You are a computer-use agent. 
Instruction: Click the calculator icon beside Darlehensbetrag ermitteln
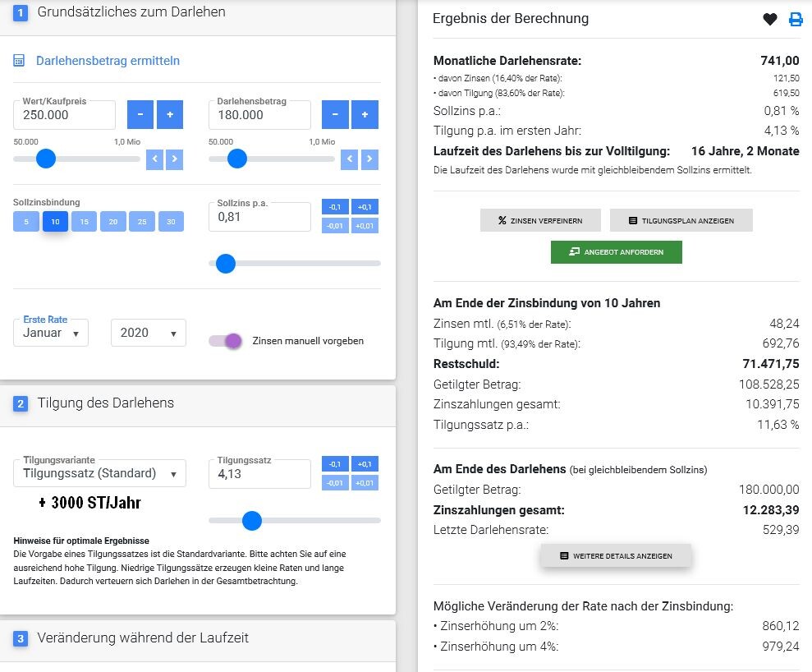[19, 61]
